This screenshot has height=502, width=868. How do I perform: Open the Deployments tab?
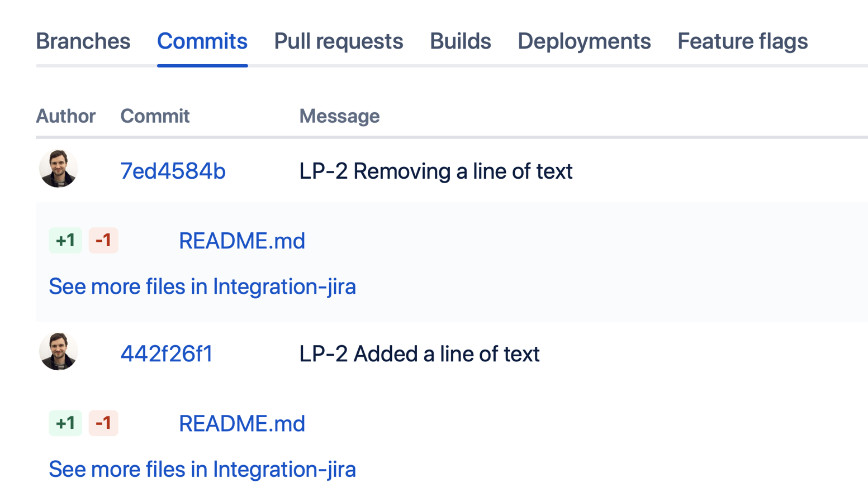click(x=584, y=41)
